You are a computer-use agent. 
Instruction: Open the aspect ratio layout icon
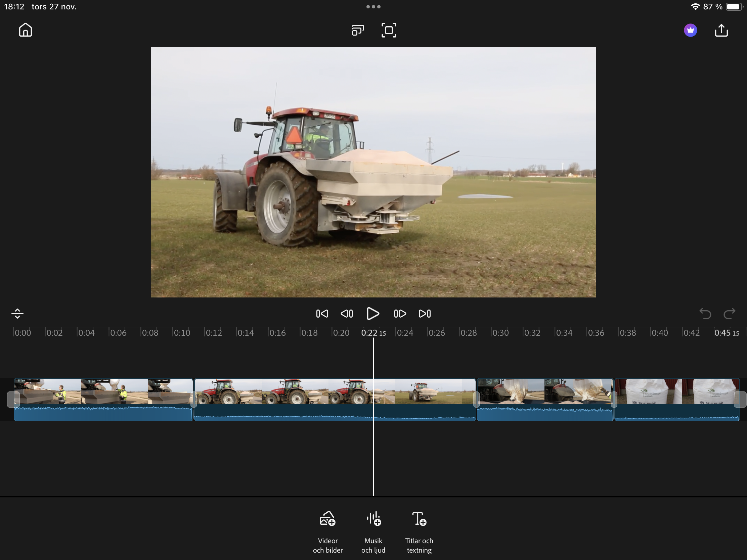(x=358, y=30)
